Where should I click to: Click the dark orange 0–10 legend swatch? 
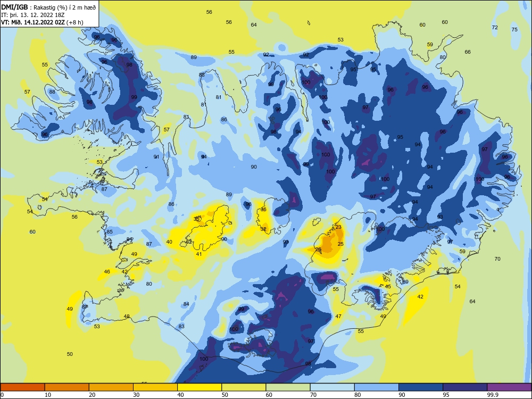22,387
